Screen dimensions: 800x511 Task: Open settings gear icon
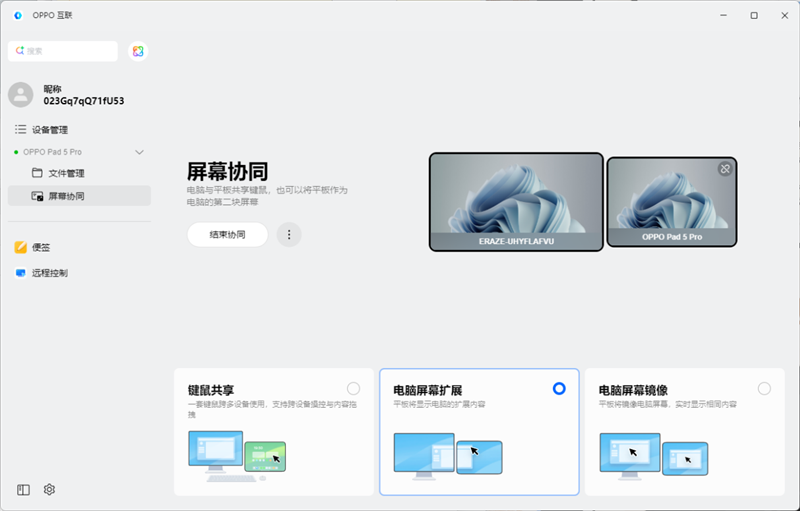[49, 490]
